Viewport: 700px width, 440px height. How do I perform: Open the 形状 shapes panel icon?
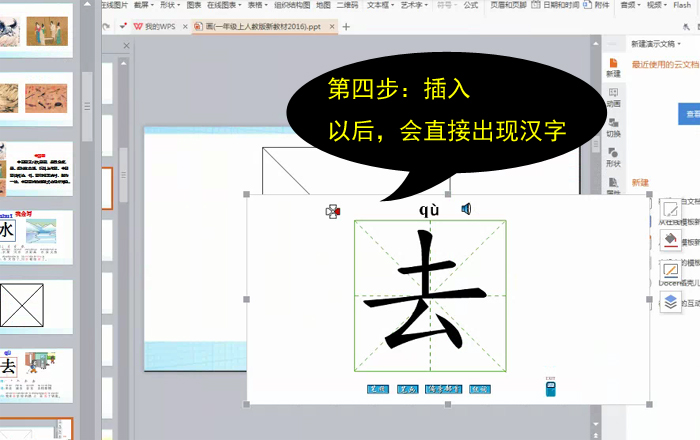pyautogui.click(x=613, y=156)
